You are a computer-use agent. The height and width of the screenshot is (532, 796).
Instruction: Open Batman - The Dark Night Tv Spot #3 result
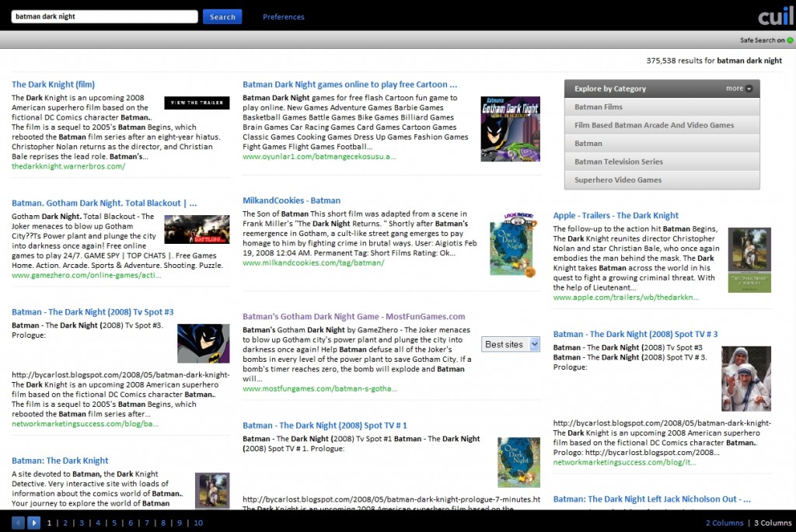pyautogui.click(x=93, y=312)
